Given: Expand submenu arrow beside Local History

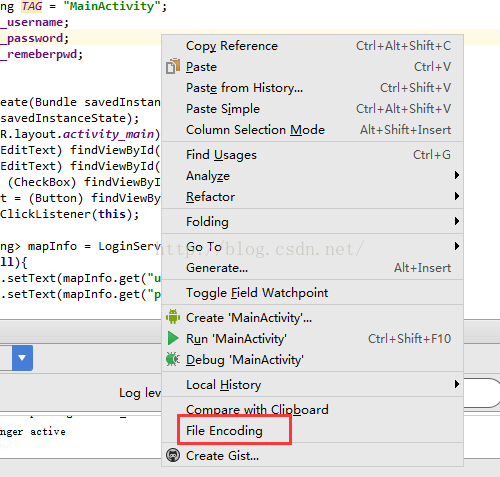Looking at the screenshot, I should 457,384.
